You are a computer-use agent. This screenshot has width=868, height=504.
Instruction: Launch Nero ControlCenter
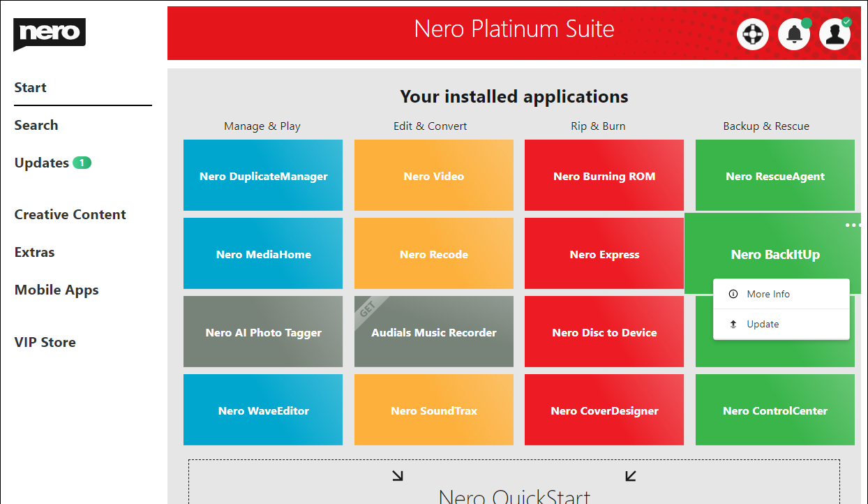775,410
